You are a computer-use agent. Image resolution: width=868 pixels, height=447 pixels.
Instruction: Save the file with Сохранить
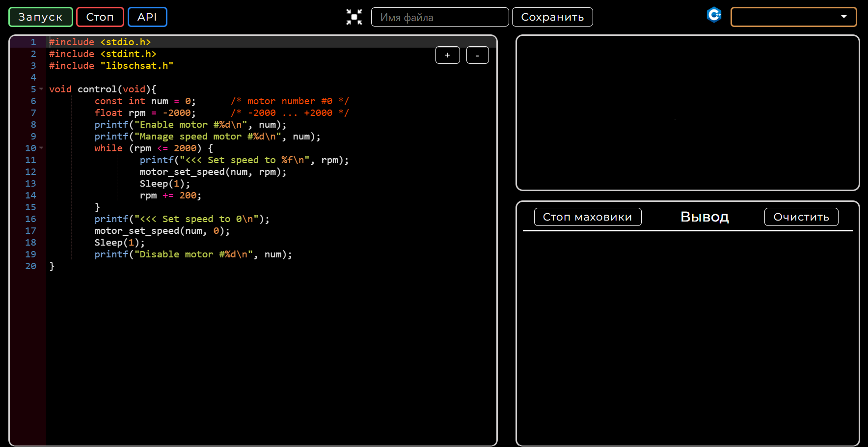(x=552, y=17)
